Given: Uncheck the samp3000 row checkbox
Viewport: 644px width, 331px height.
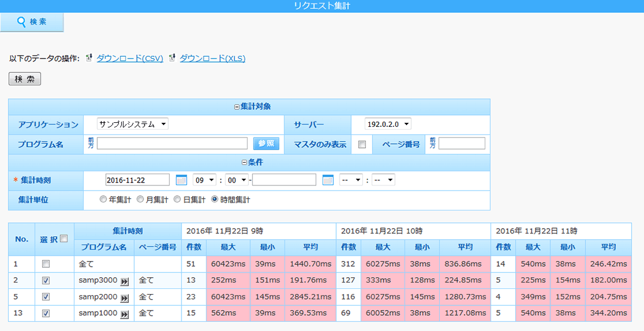Looking at the screenshot, I should (x=46, y=281).
